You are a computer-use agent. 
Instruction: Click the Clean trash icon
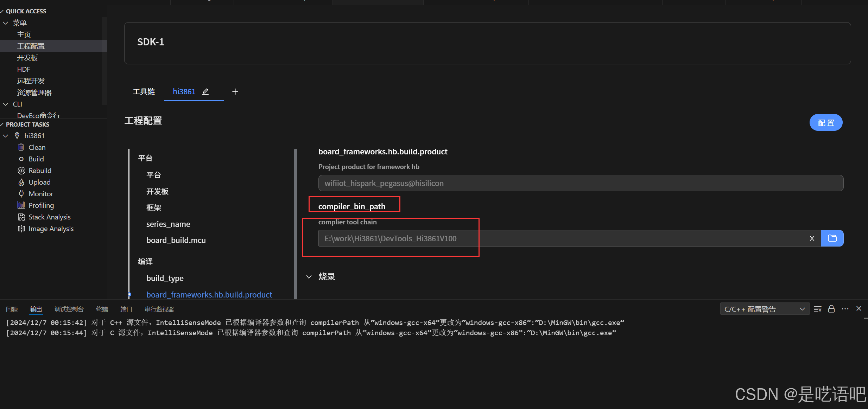21,147
